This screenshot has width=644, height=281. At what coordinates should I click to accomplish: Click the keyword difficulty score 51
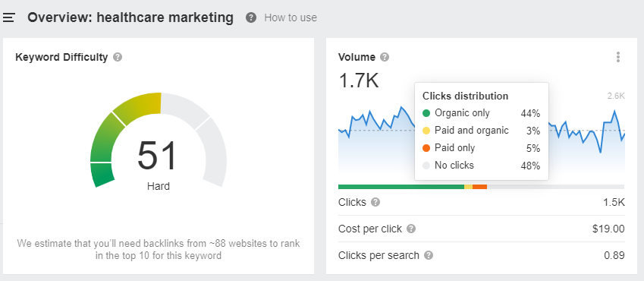tap(158, 156)
